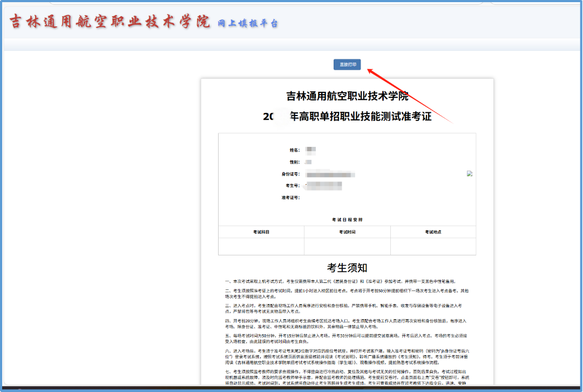Click the 考试日程安排 table caption
583x392 pixels.
point(347,220)
